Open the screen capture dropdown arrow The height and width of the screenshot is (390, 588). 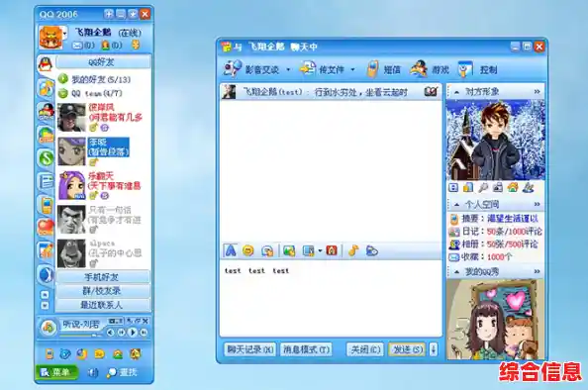coord(320,250)
